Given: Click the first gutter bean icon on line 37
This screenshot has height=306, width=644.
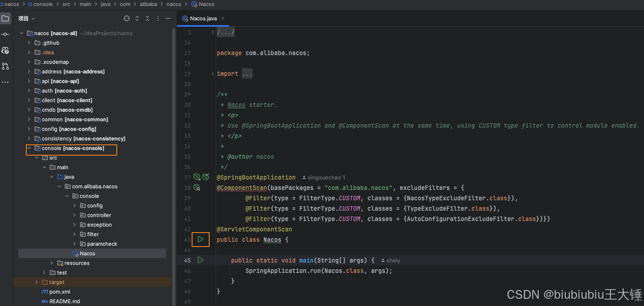Looking at the screenshot, I should (x=197, y=177).
